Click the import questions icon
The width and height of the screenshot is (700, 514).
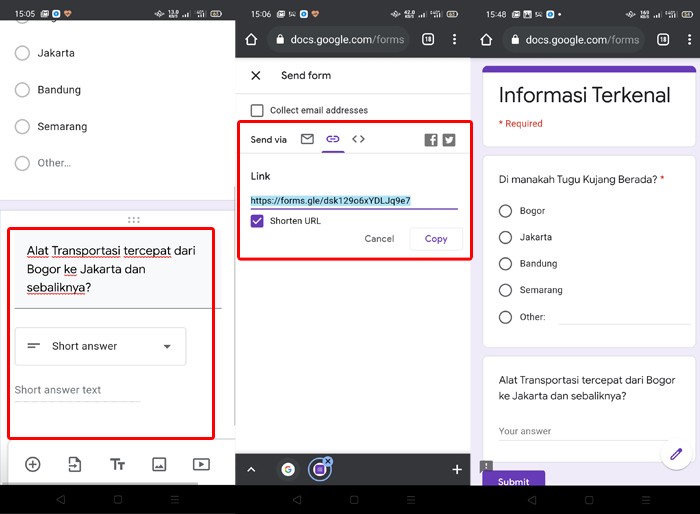(x=75, y=464)
